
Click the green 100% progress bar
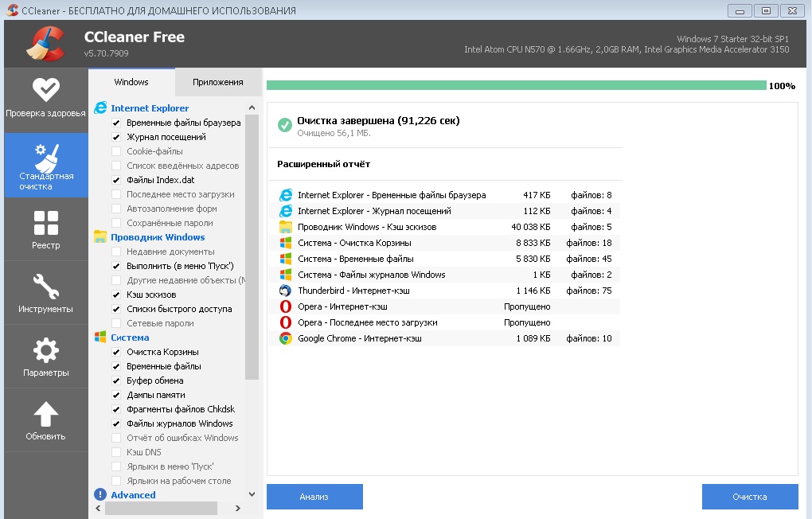click(517, 85)
